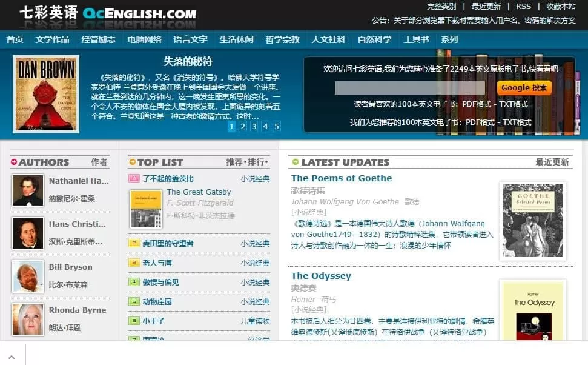Click The Poems of Goethe title link

click(341, 178)
